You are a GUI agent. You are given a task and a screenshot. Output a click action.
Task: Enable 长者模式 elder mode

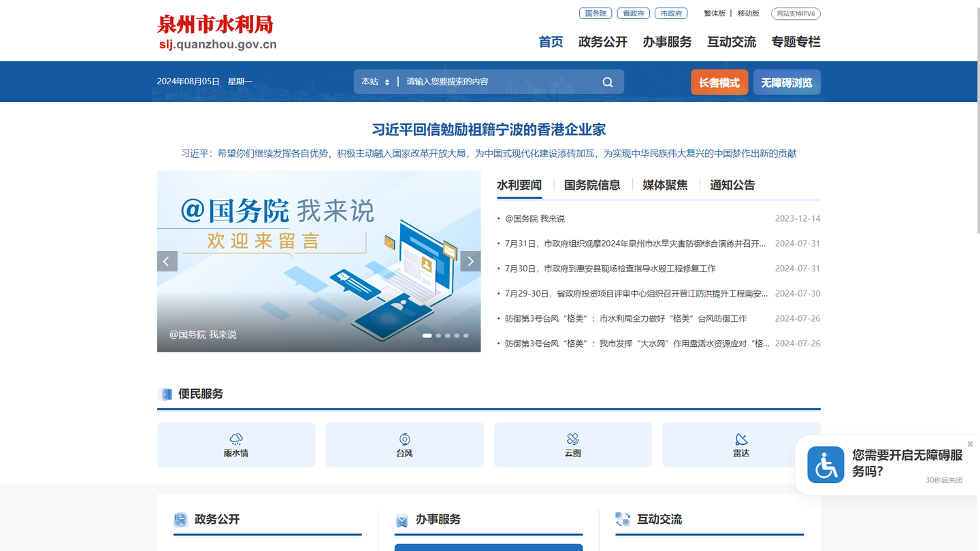tap(719, 82)
